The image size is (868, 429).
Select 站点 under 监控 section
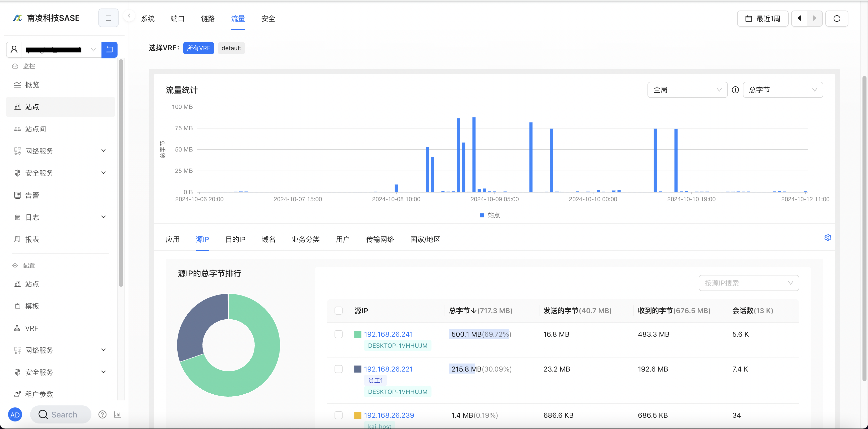tap(61, 107)
